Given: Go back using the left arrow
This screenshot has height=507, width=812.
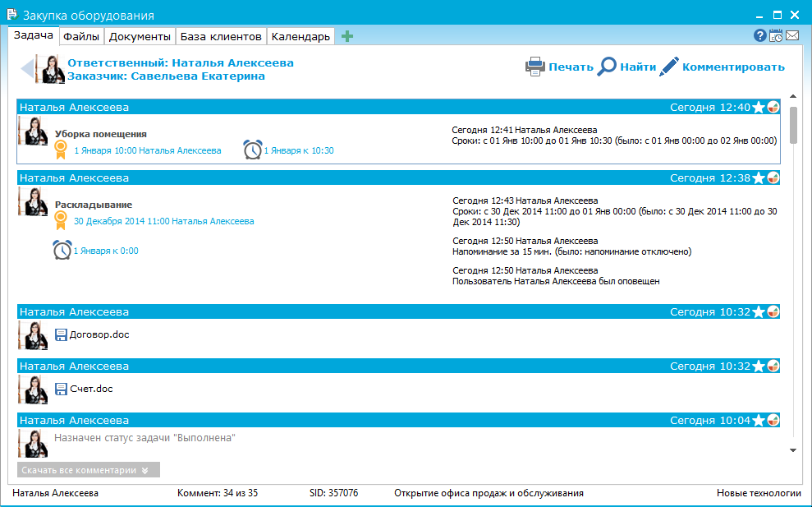Looking at the screenshot, I should tap(27, 68).
